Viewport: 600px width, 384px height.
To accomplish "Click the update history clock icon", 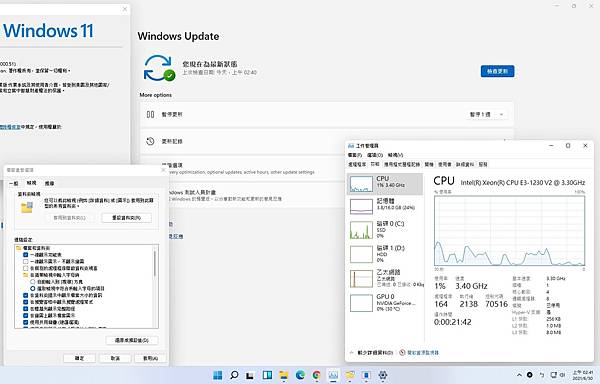I will point(150,141).
